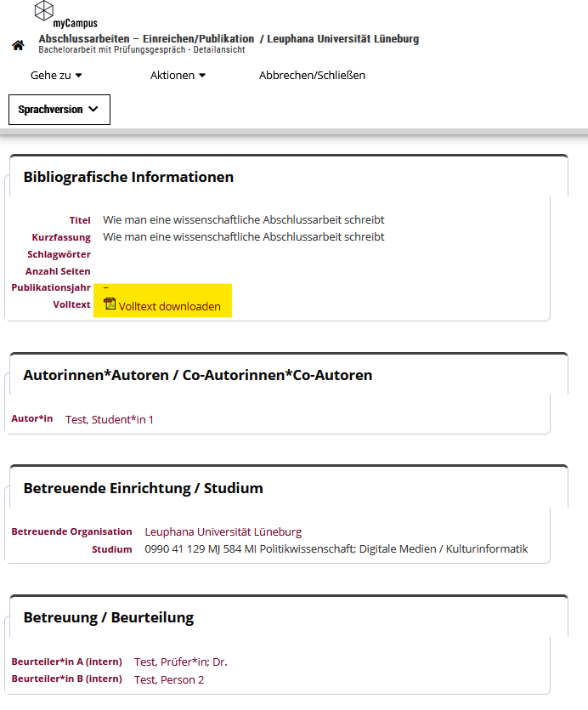The height and width of the screenshot is (710, 588).
Task: Open the Gehe zu menu
Action: pyautogui.click(x=56, y=75)
